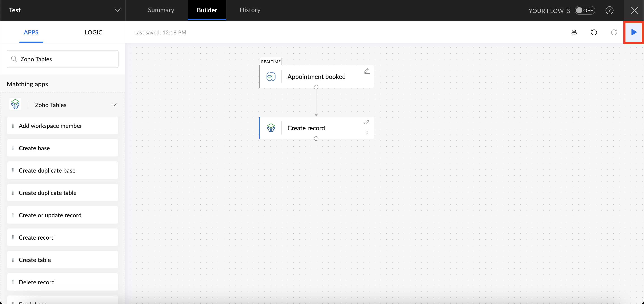Image resolution: width=644 pixels, height=304 pixels.
Task: Click the connector circle below Create record
Action: point(316,139)
